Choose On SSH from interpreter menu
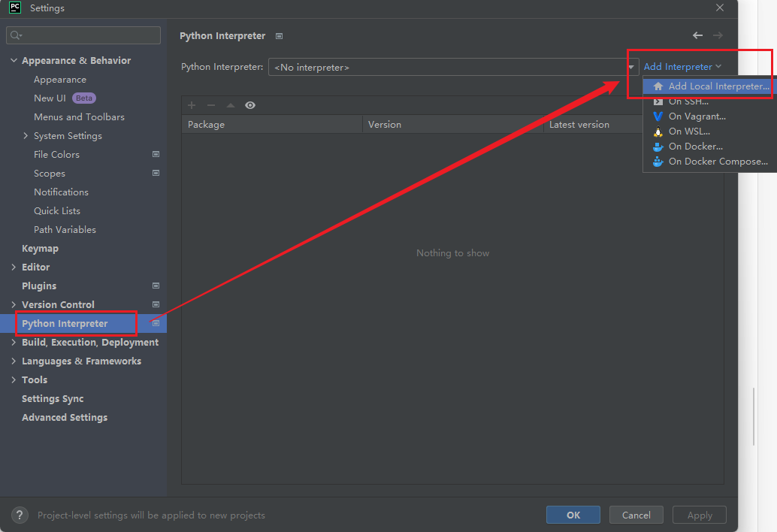This screenshot has height=532, width=777. [709, 102]
